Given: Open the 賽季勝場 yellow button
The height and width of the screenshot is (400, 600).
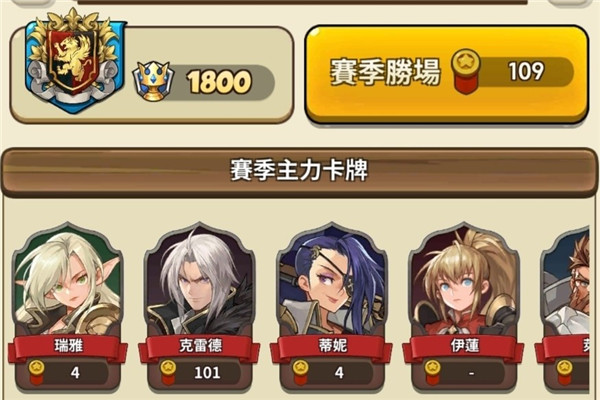Looking at the screenshot, I should click(446, 74).
